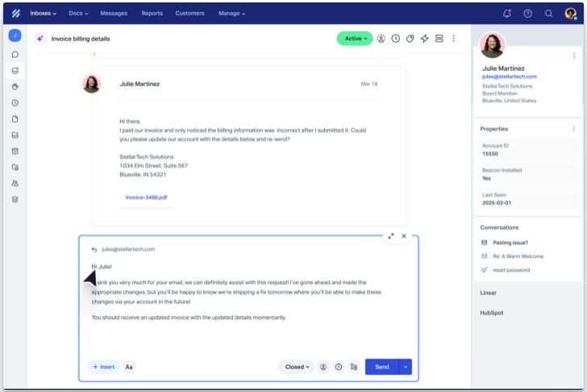Open the notifications bell
Viewport: 587px width, 392px height.
pos(507,13)
